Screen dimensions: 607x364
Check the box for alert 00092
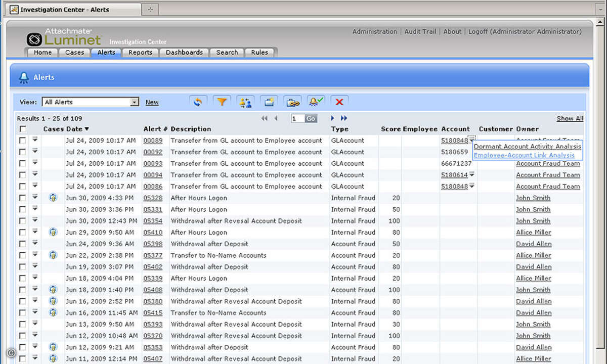[x=22, y=152]
